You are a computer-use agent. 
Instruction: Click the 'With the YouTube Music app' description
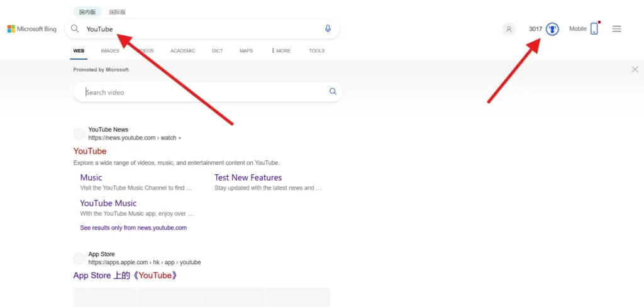(136, 214)
